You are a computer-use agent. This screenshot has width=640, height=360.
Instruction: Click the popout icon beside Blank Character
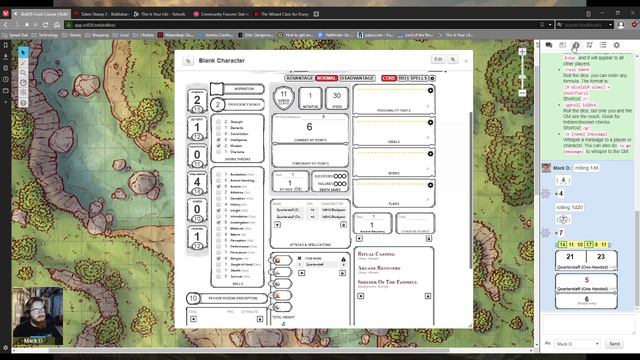[x=188, y=61]
